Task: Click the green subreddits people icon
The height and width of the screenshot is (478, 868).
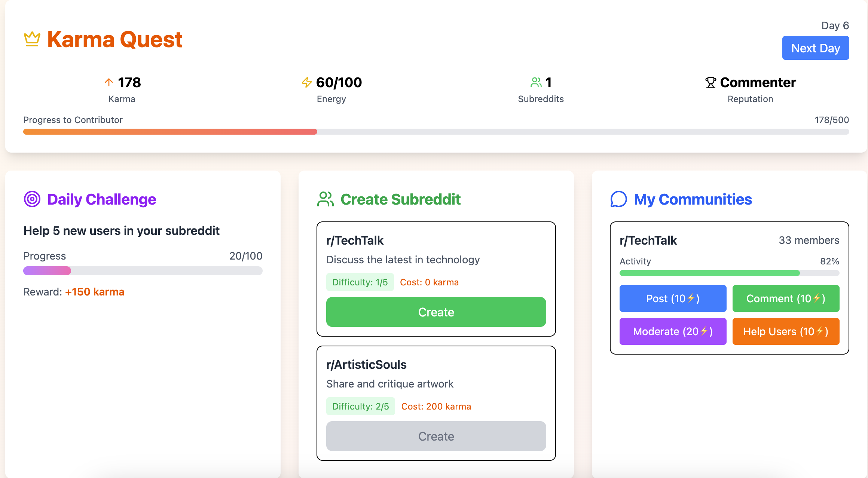Action: click(x=536, y=82)
